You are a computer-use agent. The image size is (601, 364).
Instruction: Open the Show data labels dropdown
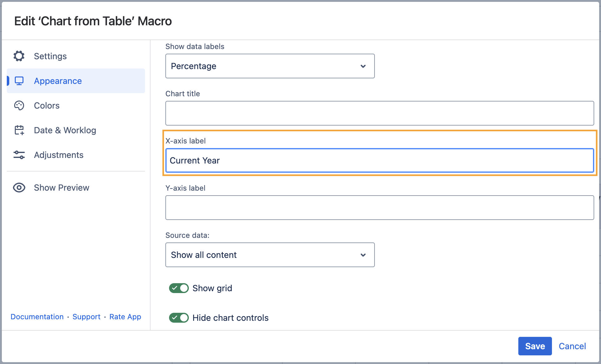pyautogui.click(x=270, y=66)
